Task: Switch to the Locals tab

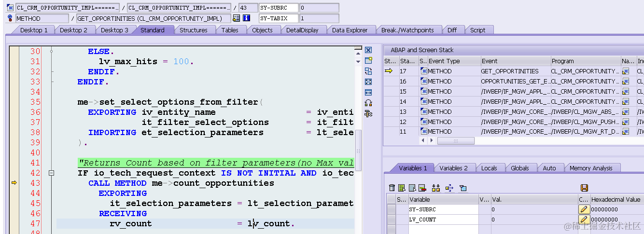Action: tap(490, 168)
